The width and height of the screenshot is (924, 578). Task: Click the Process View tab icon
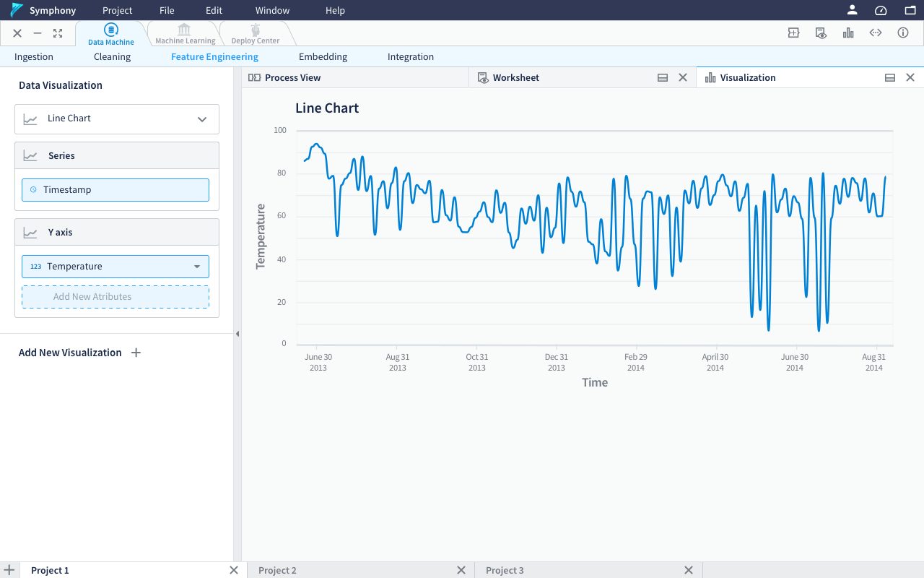coord(254,77)
